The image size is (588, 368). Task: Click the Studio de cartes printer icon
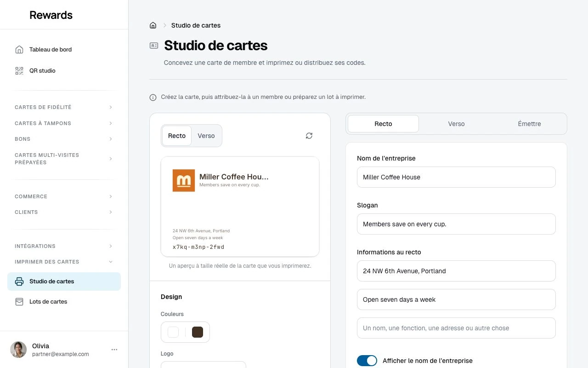pyautogui.click(x=19, y=282)
